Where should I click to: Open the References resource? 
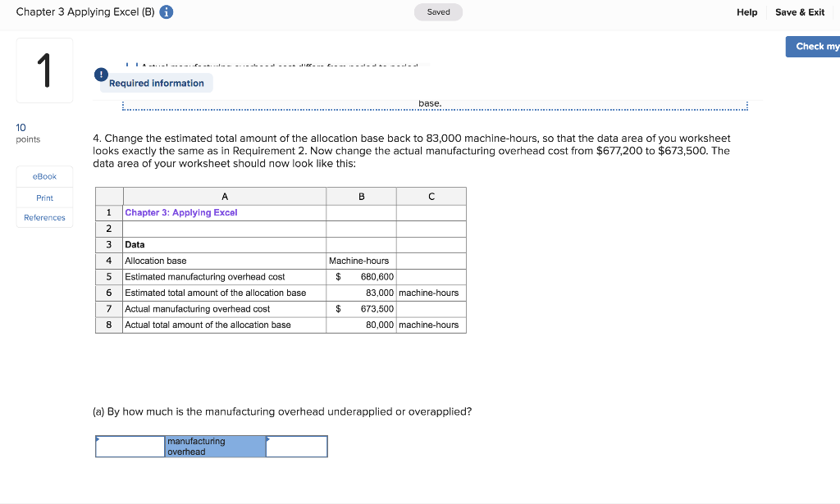point(43,217)
